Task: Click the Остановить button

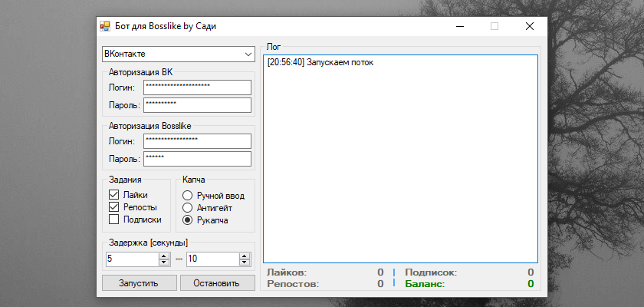Action: (217, 283)
